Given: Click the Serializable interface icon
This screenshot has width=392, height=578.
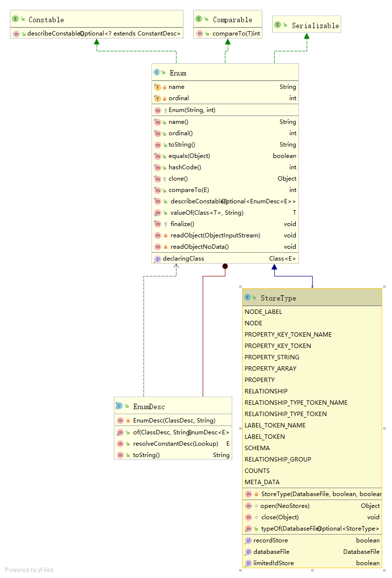Looking at the screenshot, I should point(278,25).
